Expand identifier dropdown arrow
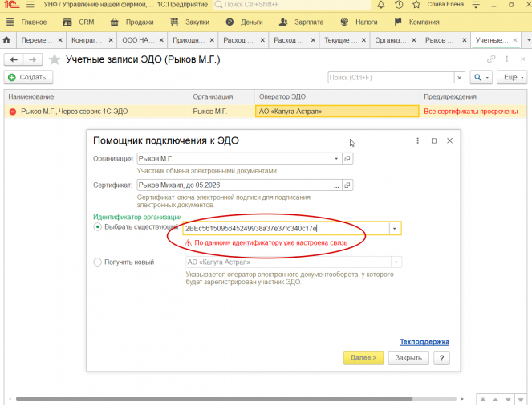The height and width of the screenshot is (411, 532). click(395, 229)
